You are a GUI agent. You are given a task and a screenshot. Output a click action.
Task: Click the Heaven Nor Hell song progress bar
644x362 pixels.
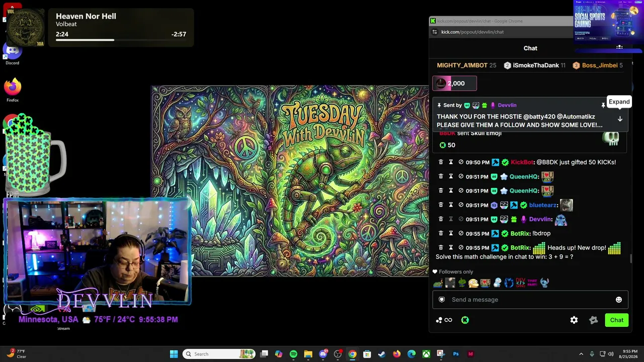coord(121,40)
